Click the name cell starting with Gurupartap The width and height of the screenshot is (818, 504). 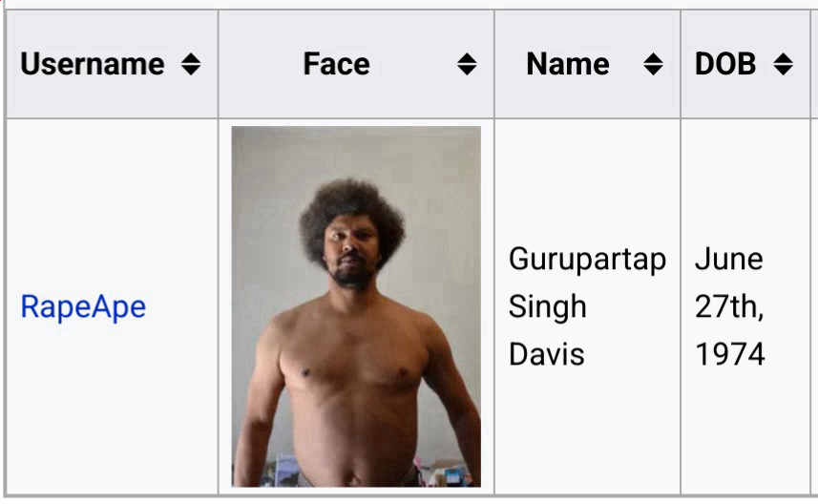587,306
